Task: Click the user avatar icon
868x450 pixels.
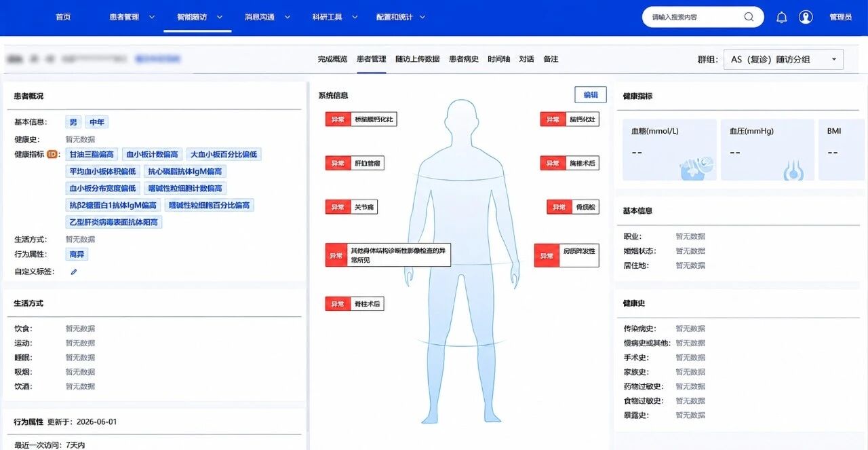Action: [806, 17]
